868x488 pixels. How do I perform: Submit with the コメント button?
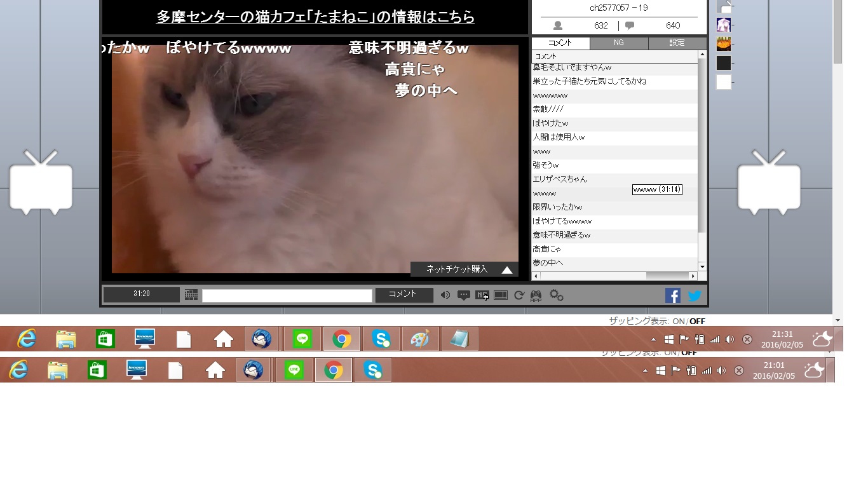[x=404, y=295]
